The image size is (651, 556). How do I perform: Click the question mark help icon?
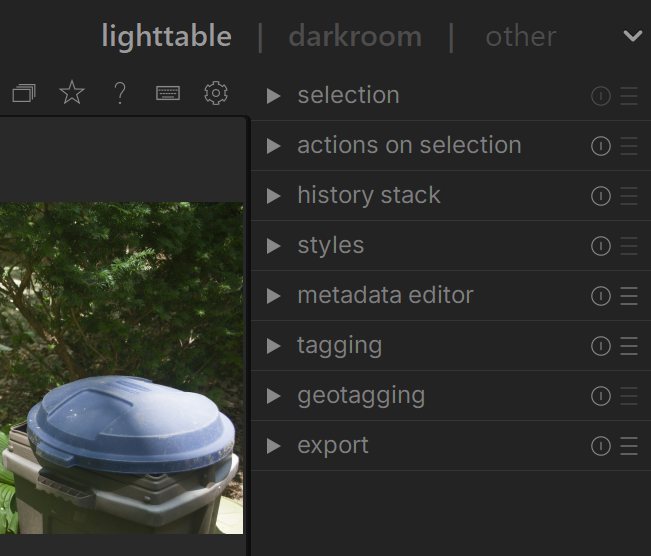click(x=120, y=94)
